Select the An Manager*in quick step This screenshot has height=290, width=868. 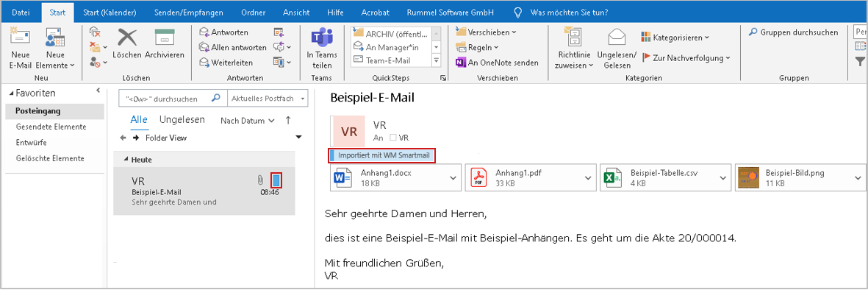point(390,47)
